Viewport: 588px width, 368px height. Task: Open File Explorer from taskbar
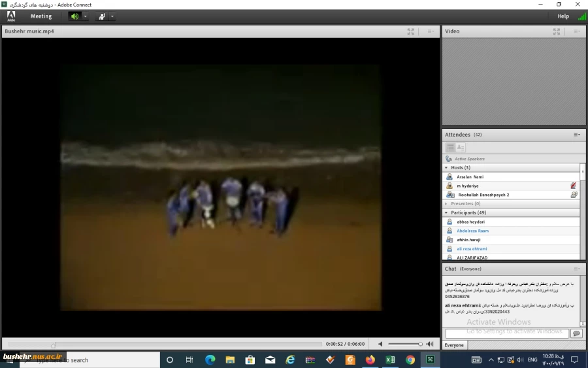[230, 360]
